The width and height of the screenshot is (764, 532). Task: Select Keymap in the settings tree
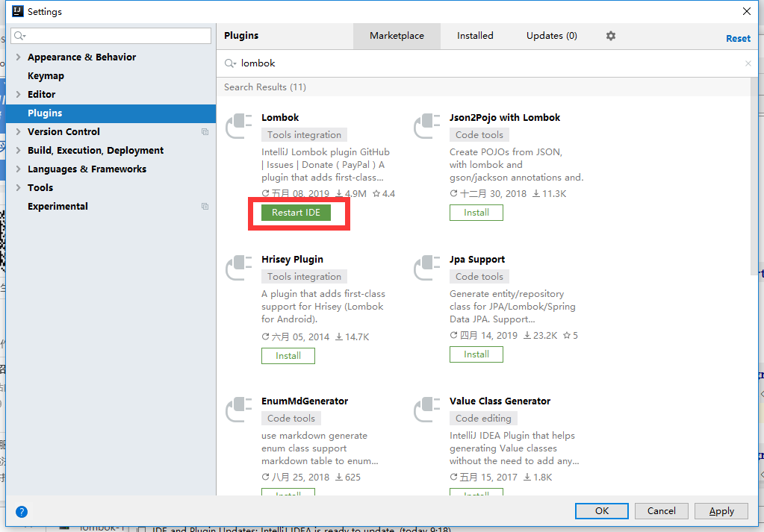(46, 76)
